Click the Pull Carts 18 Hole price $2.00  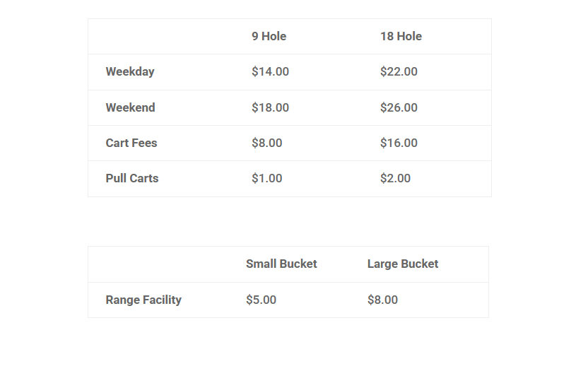395,179
